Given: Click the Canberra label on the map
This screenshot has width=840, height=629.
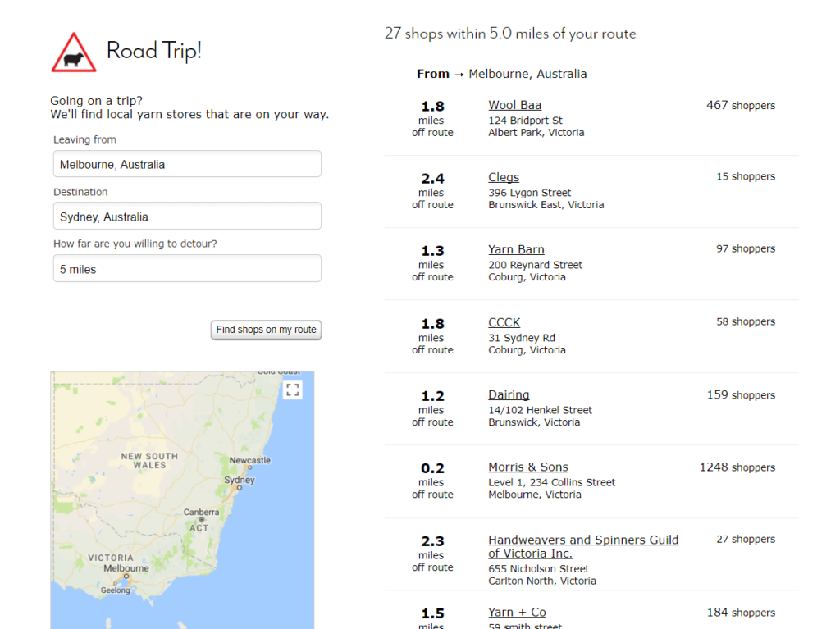Looking at the screenshot, I should pos(201,512).
